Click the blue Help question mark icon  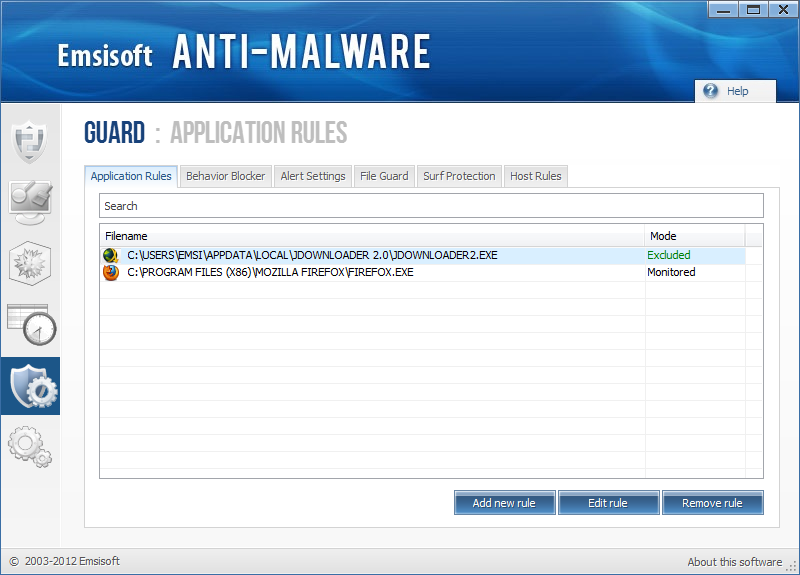[x=711, y=91]
